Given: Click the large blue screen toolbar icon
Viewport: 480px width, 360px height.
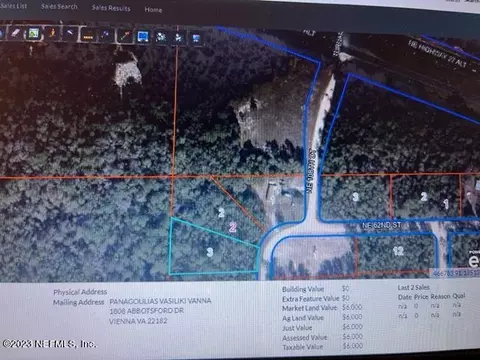Looking at the screenshot, I should click(143, 36).
